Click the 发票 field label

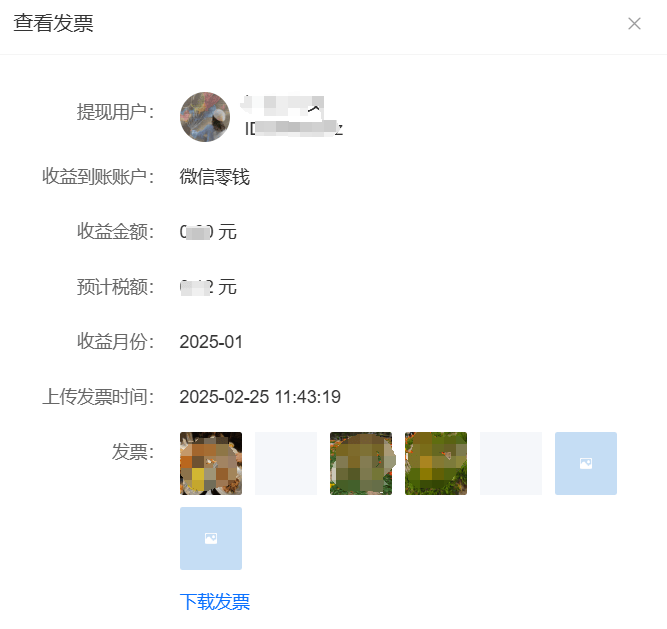pos(133,452)
